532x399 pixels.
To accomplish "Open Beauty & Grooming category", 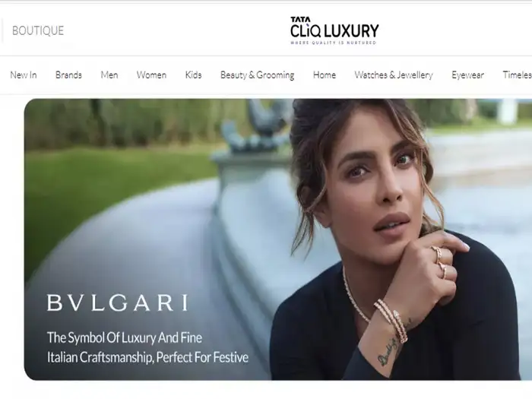I will coord(257,75).
